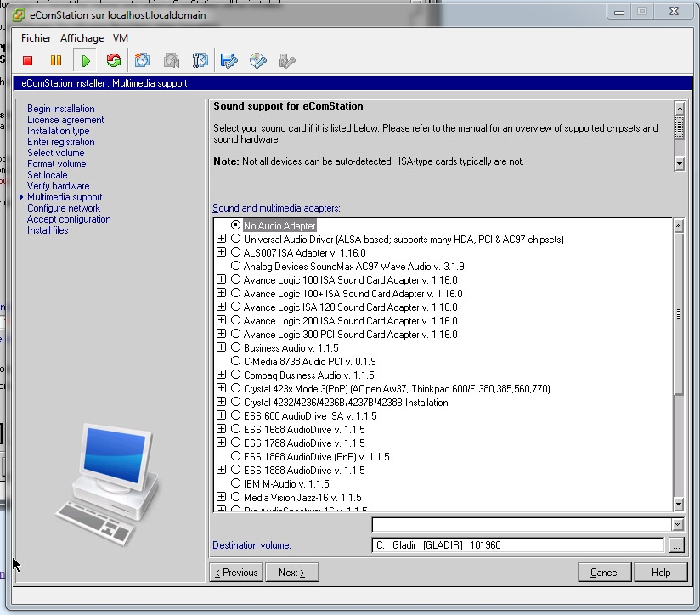Click the floppy drive connection icon
The height and width of the screenshot is (615, 700).
(x=229, y=60)
